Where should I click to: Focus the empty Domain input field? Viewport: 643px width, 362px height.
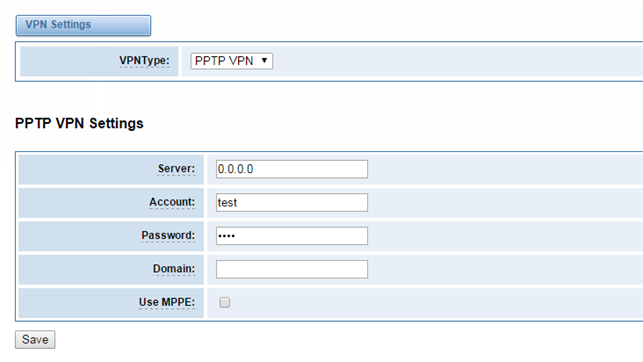pyautogui.click(x=292, y=269)
